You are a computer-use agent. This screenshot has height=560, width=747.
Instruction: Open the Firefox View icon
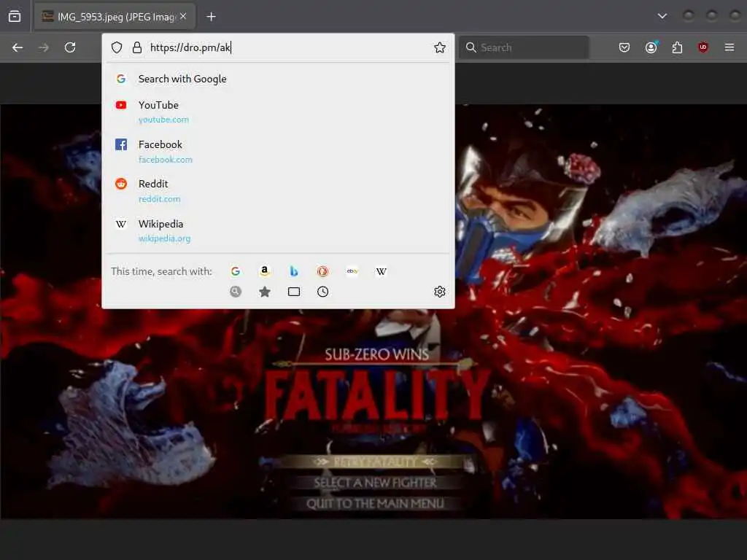click(x=15, y=17)
